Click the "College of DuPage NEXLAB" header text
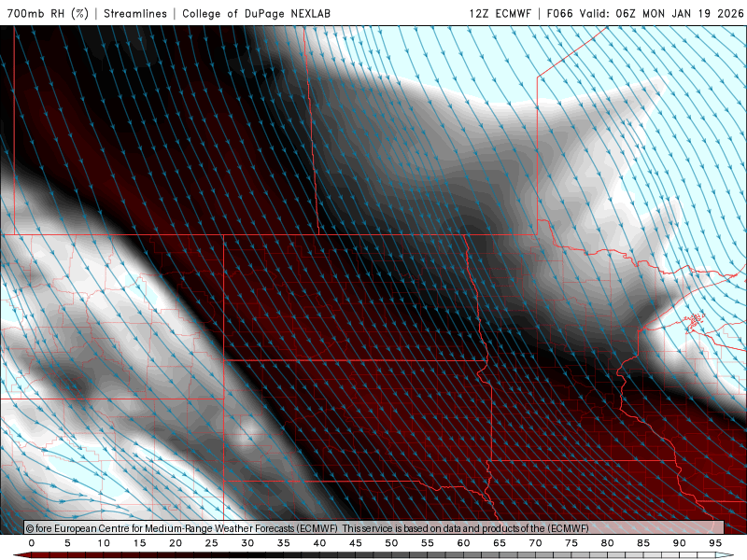Image resolution: width=747 pixels, height=560 pixels. (x=256, y=13)
